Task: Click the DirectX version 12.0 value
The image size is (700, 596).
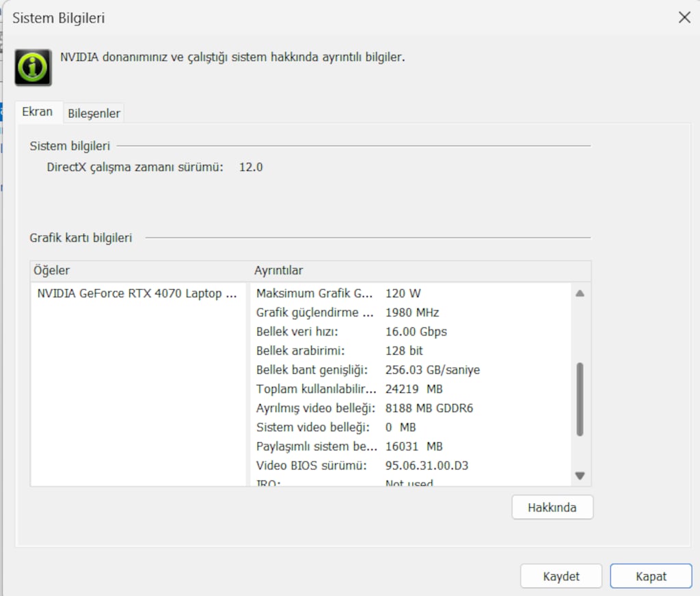Action: coord(251,167)
